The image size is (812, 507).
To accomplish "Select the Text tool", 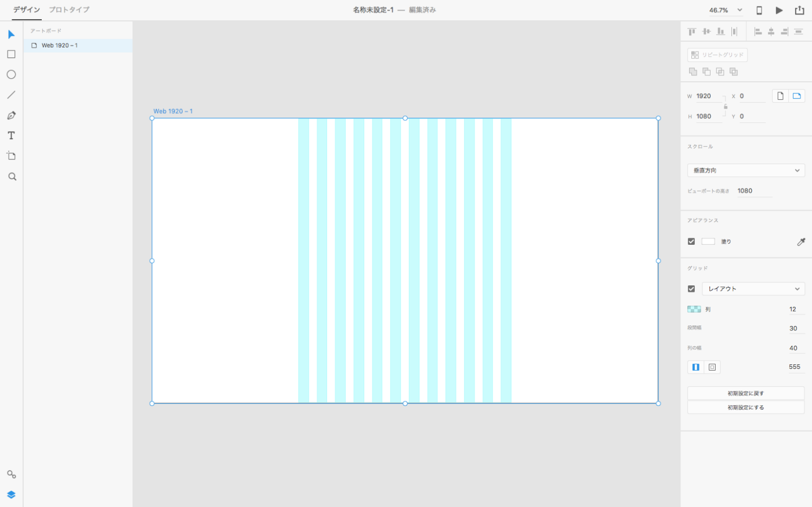I will coord(11,135).
